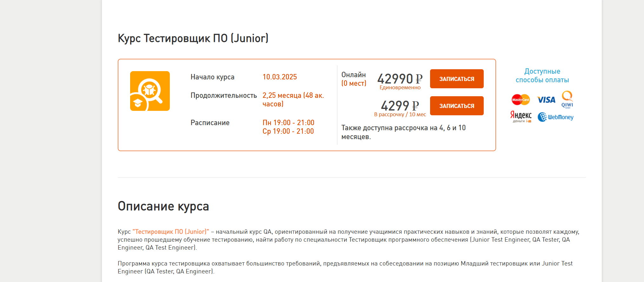Screen dimensions: 644x282
Task: Click the "Описание курса" section heading
Action: pos(163,206)
